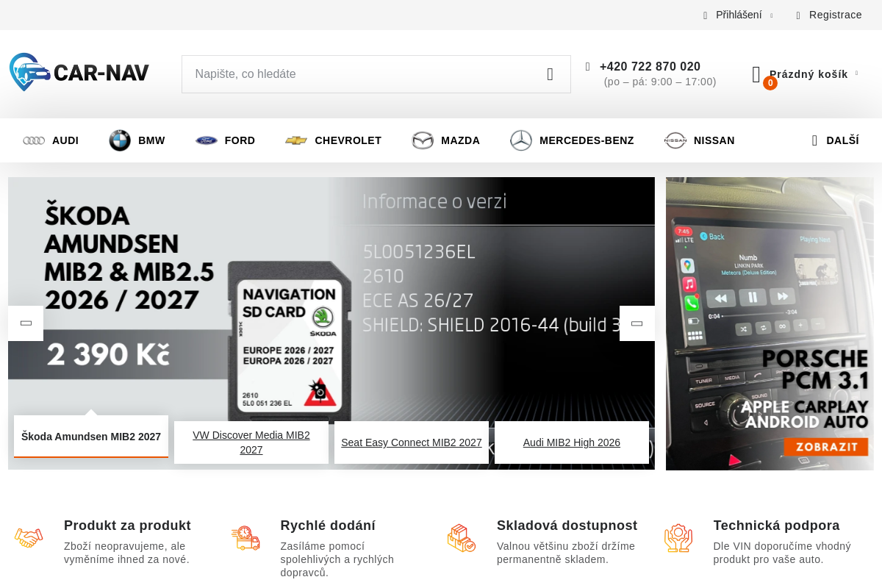
Task: Click the Chevrolet bowtie logo
Action: point(296,140)
